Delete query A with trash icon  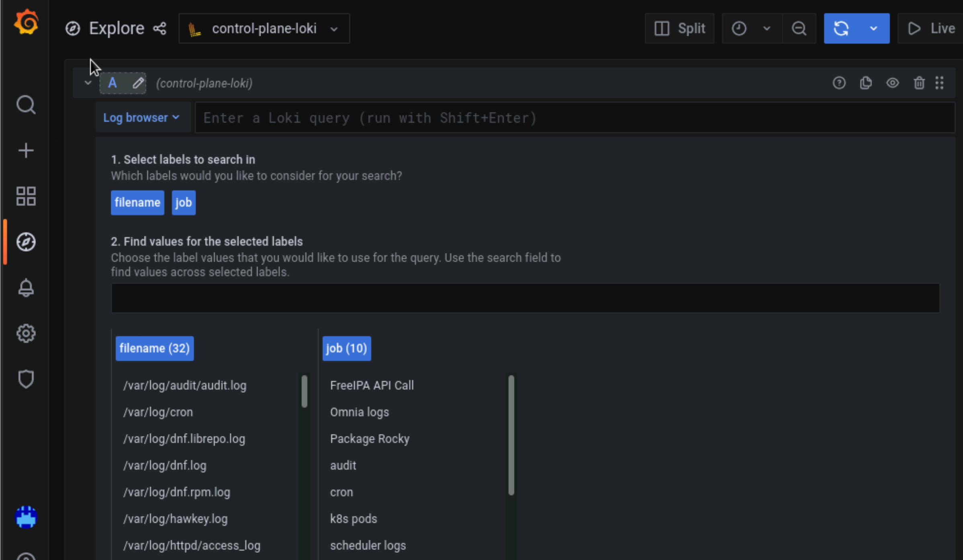point(919,83)
